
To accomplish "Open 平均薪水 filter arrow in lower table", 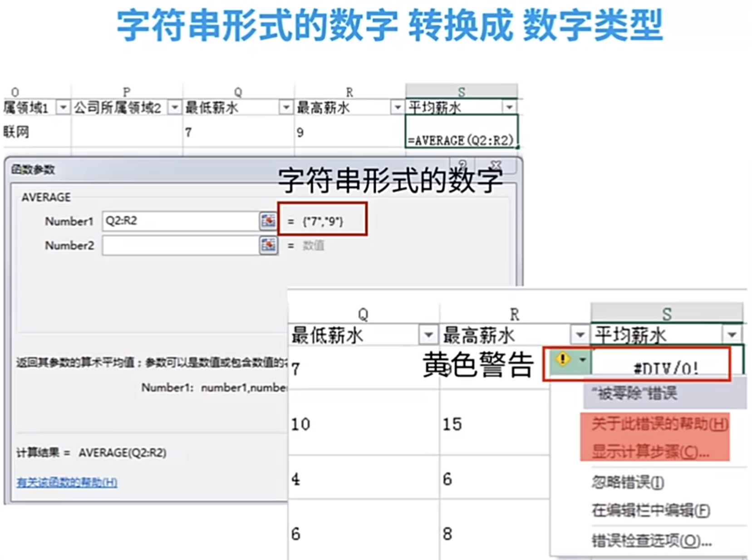I will point(732,335).
